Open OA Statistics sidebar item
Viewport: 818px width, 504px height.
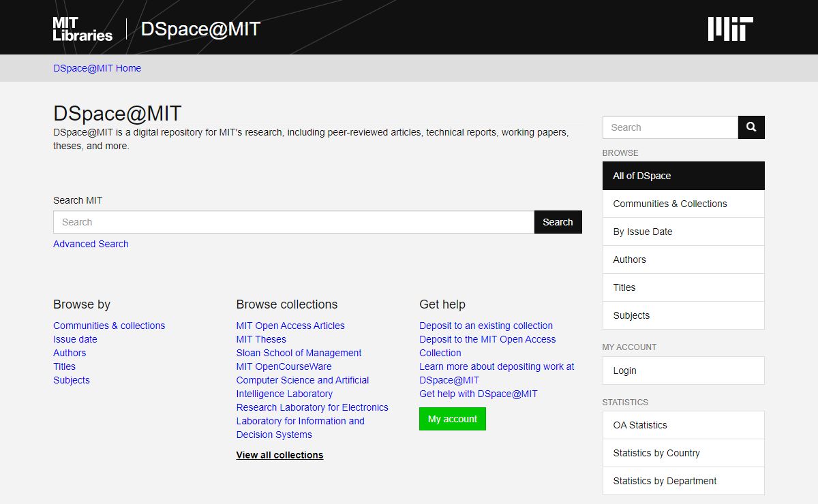[x=684, y=425]
